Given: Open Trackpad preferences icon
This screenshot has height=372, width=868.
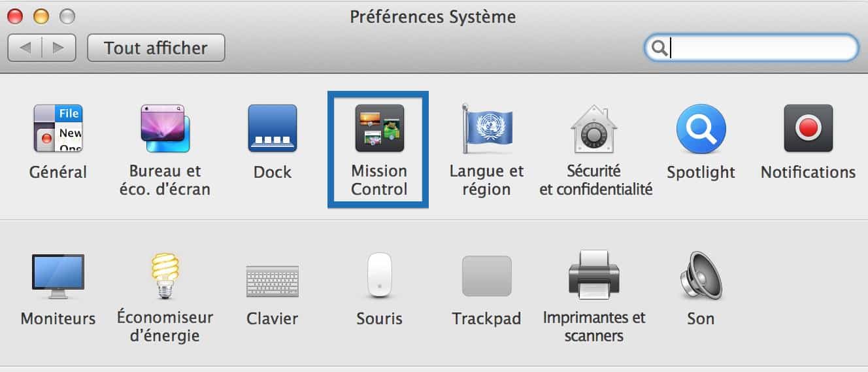Looking at the screenshot, I should (x=487, y=276).
